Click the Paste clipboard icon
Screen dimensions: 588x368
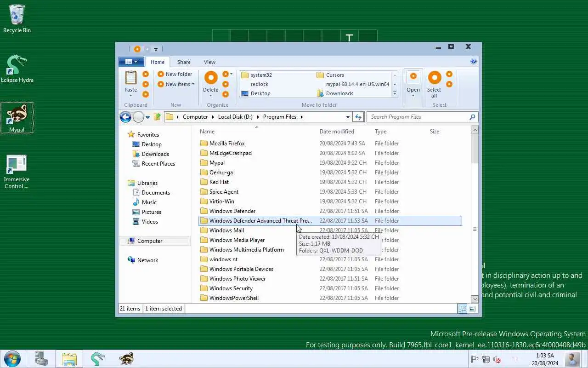[131, 78]
